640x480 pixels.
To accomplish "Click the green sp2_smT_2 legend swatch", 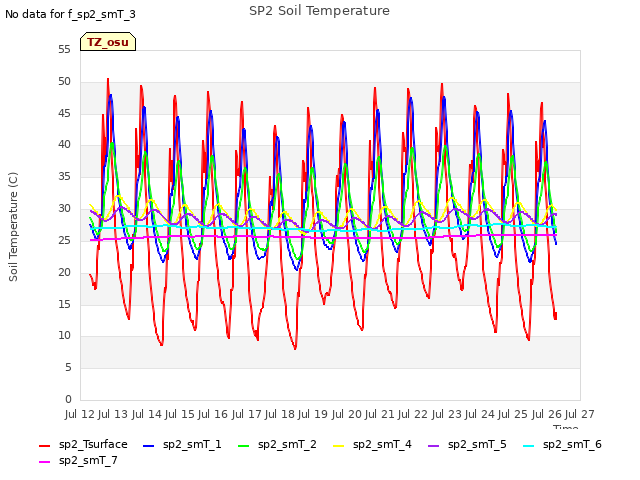I will tap(243, 446).
